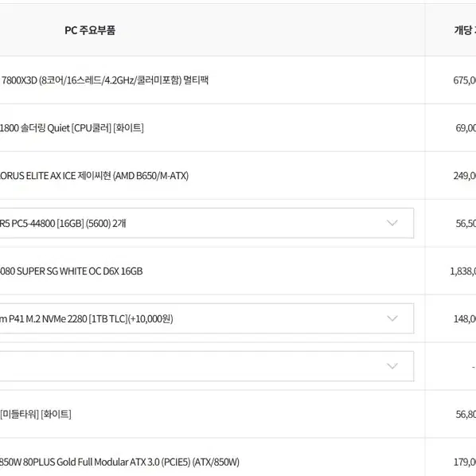
Task: Open the 7800X3D 멀티팩 CPU item
Action: [105, 80]
